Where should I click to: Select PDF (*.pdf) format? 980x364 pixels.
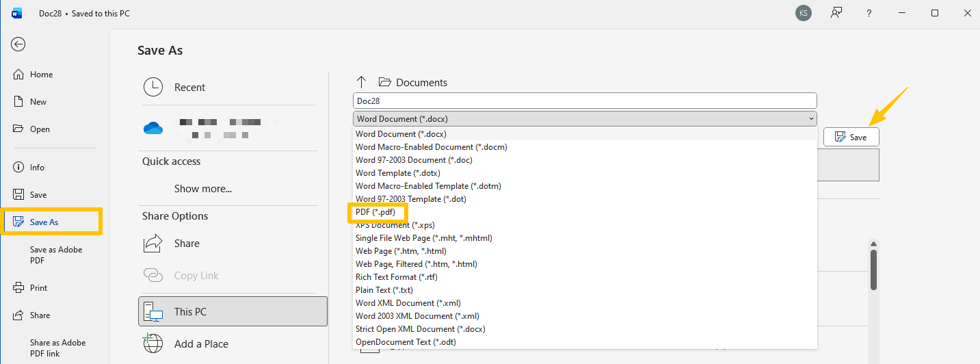[585, 212]
